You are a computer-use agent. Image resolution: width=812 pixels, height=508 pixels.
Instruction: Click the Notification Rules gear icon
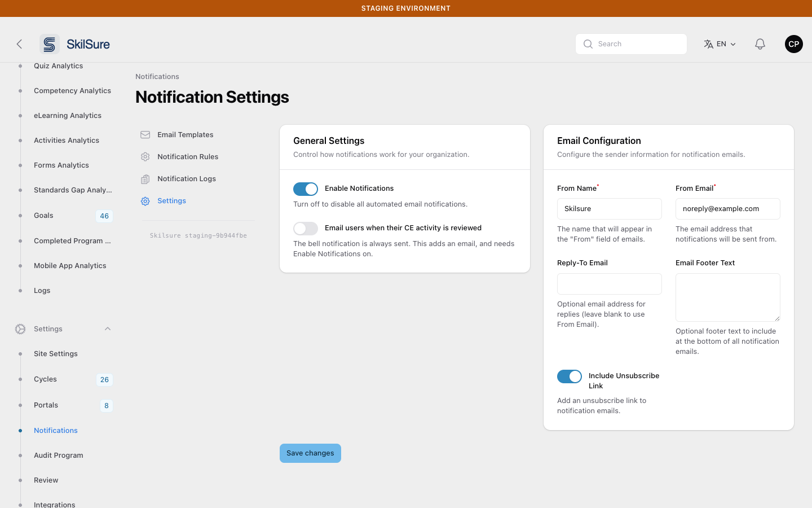click(145, 157)
